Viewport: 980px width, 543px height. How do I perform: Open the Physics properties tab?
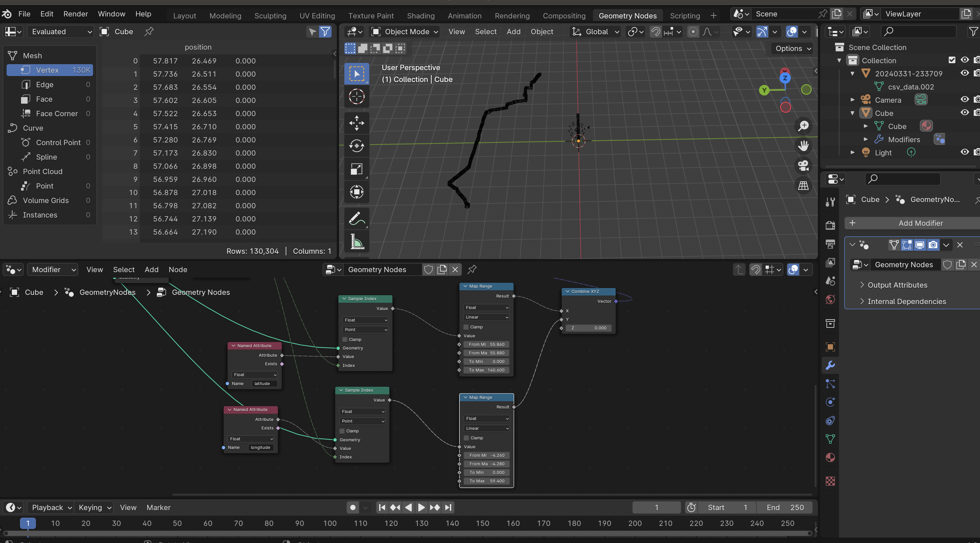coord(830,402)
